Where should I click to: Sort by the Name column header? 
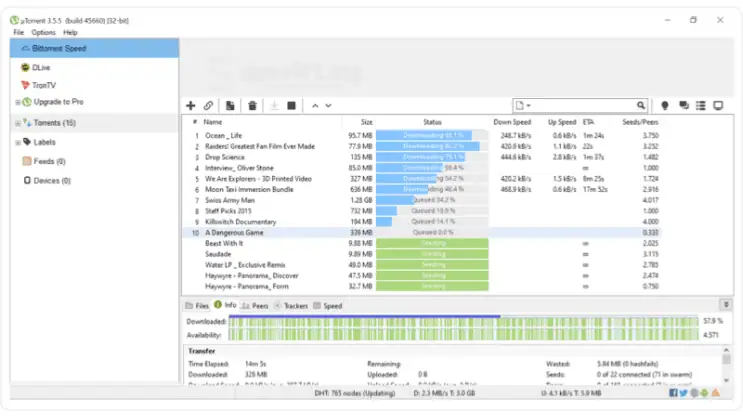pos(213,122)
